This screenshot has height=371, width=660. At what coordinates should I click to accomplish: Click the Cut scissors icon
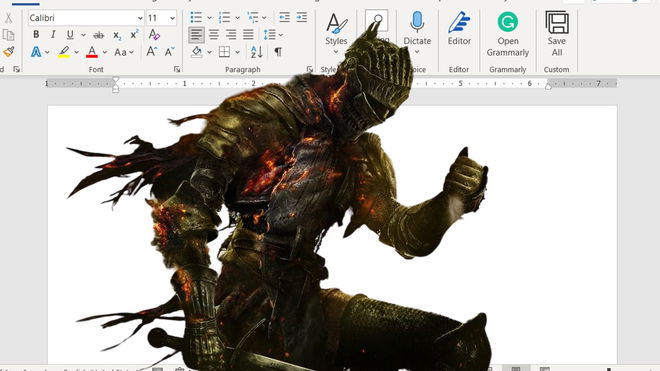(x=8, y=18)
